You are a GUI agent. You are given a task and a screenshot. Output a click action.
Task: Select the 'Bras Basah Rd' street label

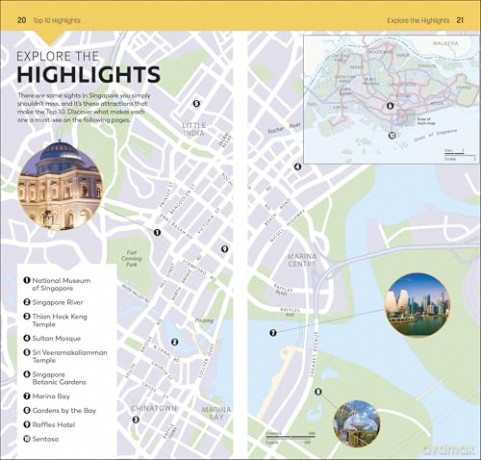pos(176,227)
